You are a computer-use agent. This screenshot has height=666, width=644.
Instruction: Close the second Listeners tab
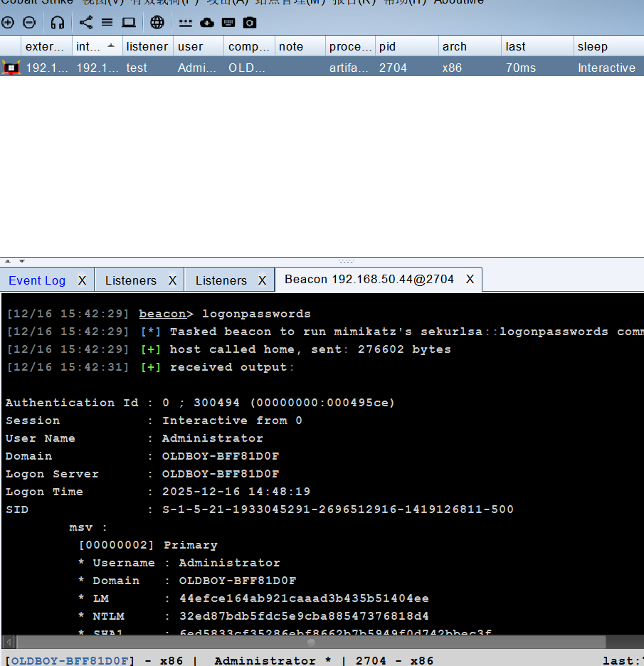(x=262, y=280)
